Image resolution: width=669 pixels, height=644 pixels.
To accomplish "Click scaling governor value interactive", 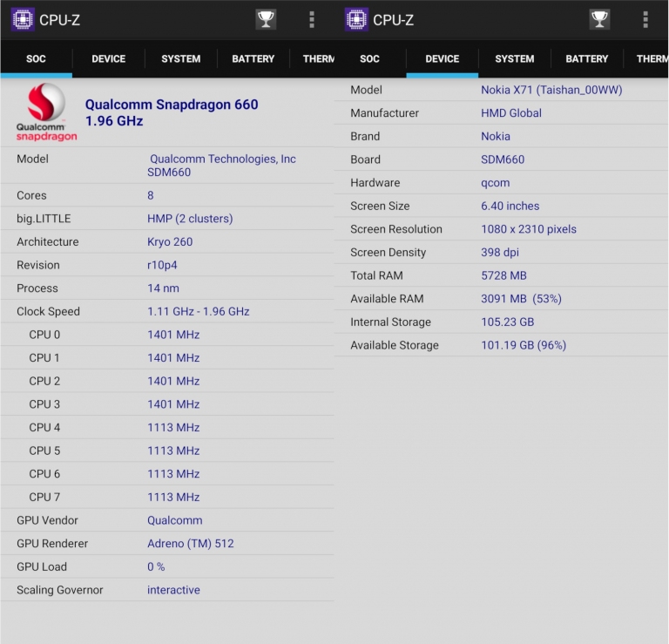I will point(173,590).
